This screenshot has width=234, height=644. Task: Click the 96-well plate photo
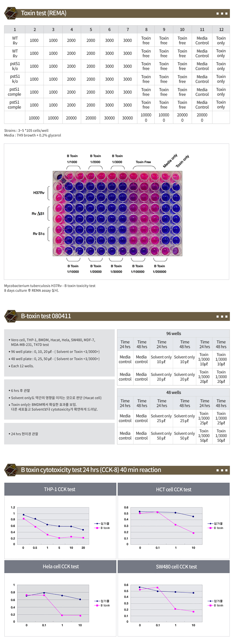point(117,213)
